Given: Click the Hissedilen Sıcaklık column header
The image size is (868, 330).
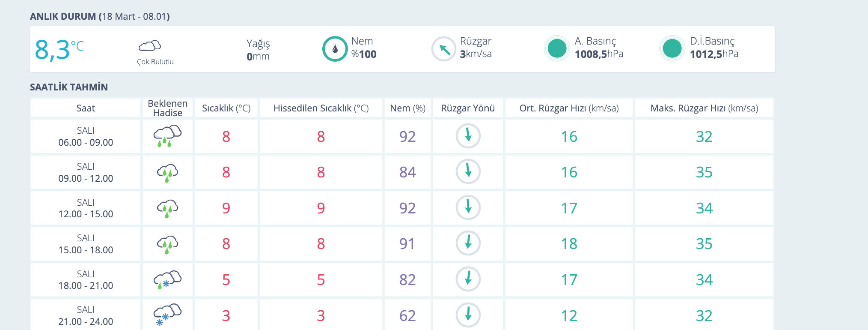Looking at the screenshot, I should point(321,108).
